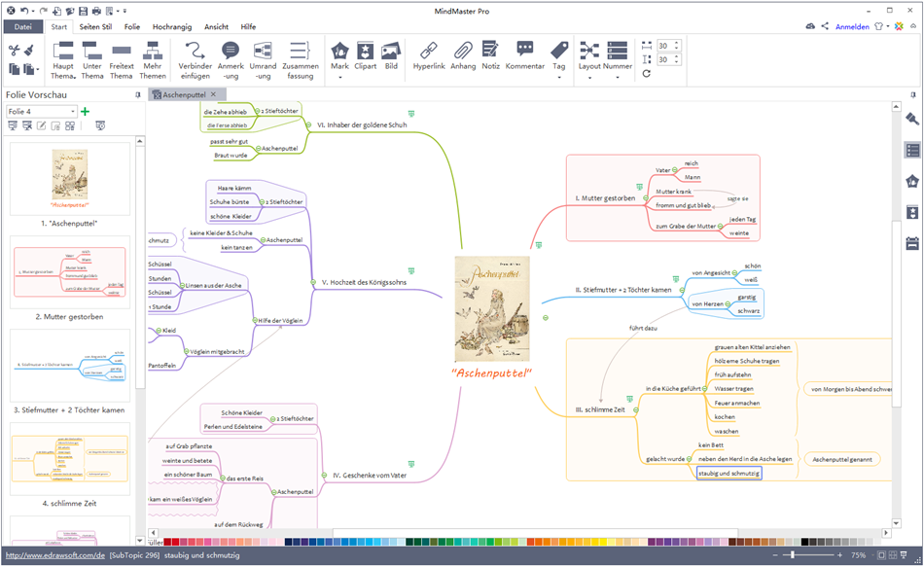Open the edrawsoft.com link in status bar
This screenshot has height=567, width=924.
tap(55, 555)
